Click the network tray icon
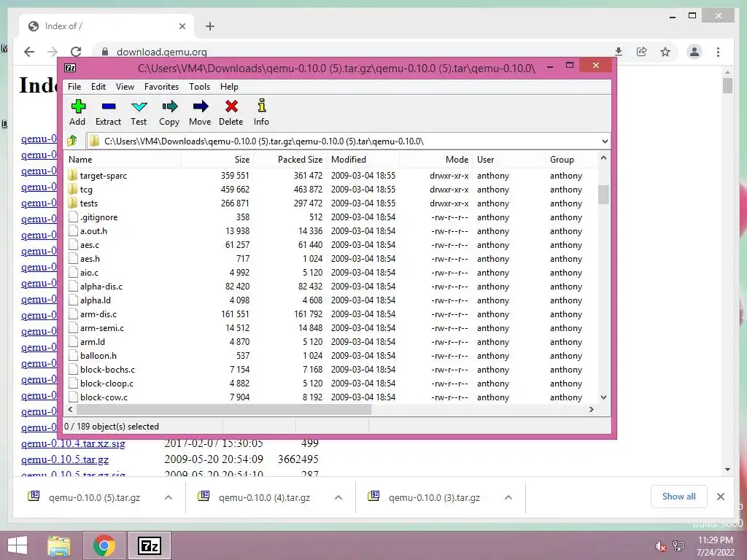747x560 pixels. [678, 546]
